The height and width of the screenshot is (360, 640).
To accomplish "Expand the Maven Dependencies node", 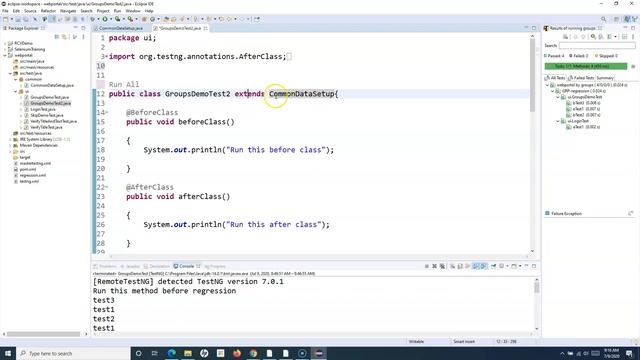I will pyautogui.click(x=10, y=145).
